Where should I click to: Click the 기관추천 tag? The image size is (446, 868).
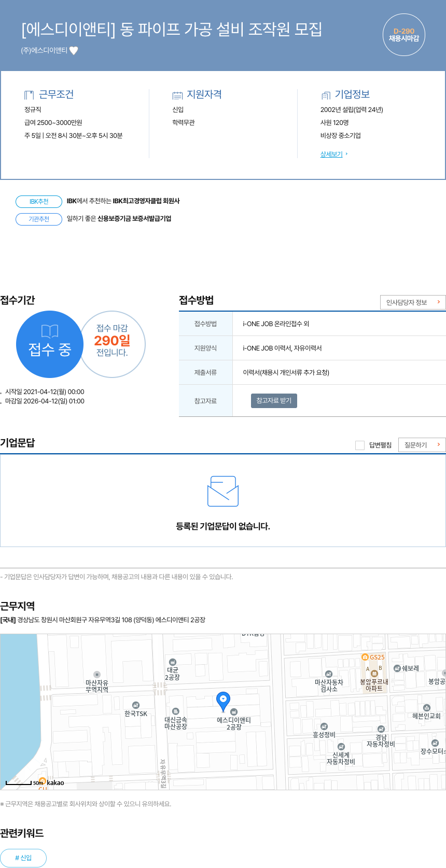[x=39, y=219]
